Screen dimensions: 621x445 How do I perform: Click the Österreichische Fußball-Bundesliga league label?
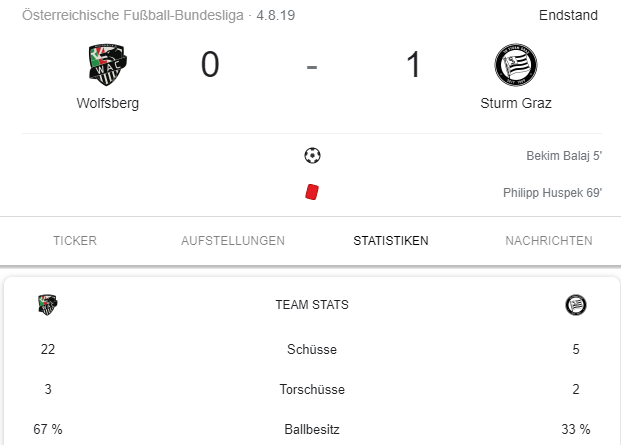coord(133,15)
